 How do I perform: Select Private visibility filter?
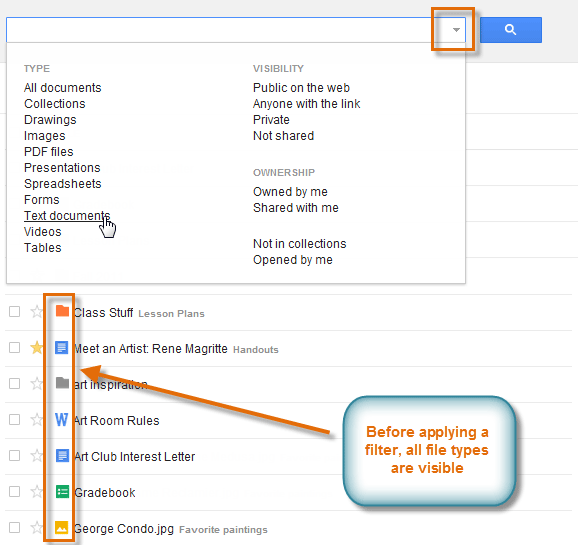tap(271, 120)
